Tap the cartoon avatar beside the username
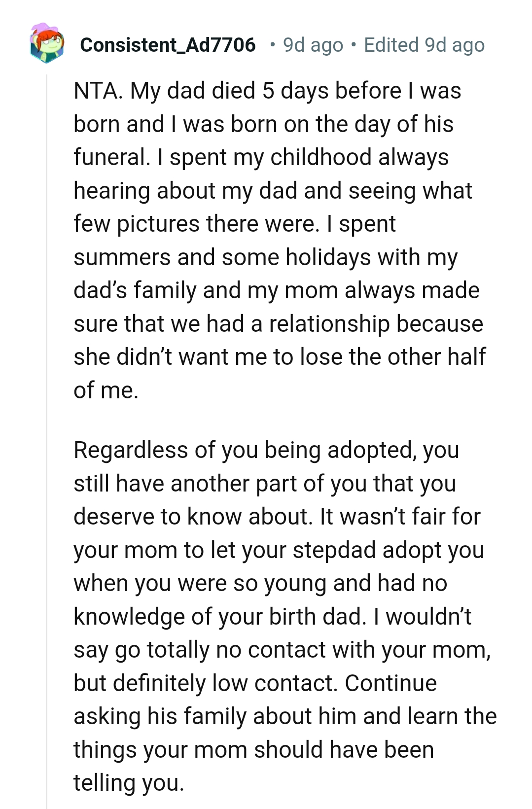Viewport: 532px width, 809px height. coord(48,45)
